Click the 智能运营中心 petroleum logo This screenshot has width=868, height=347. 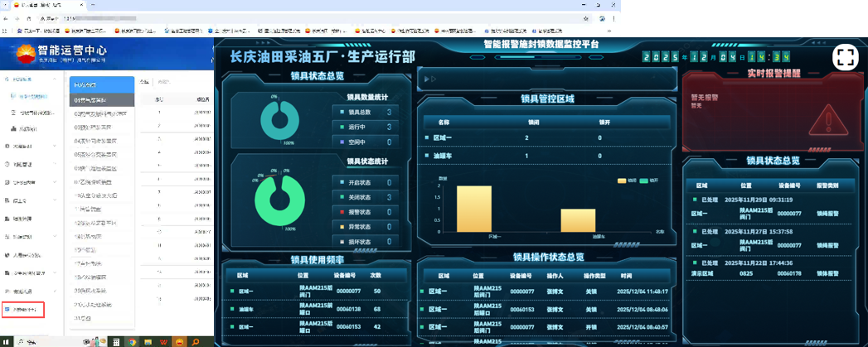click(24, 54)
